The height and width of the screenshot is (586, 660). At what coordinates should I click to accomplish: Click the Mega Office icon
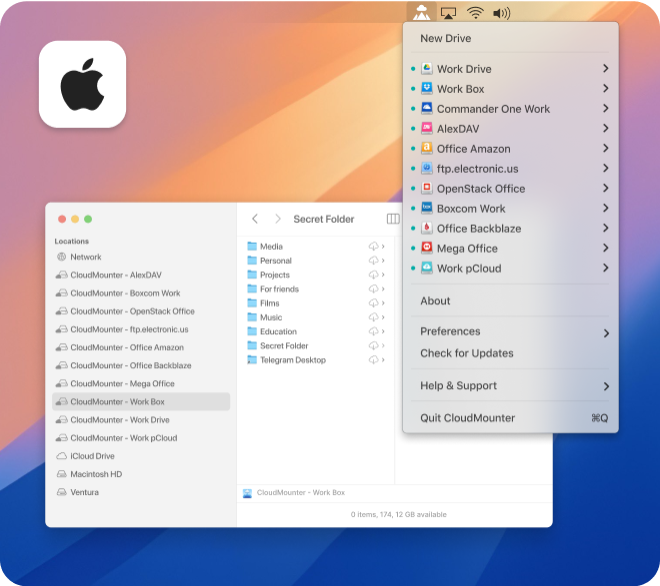click(426, 248)
